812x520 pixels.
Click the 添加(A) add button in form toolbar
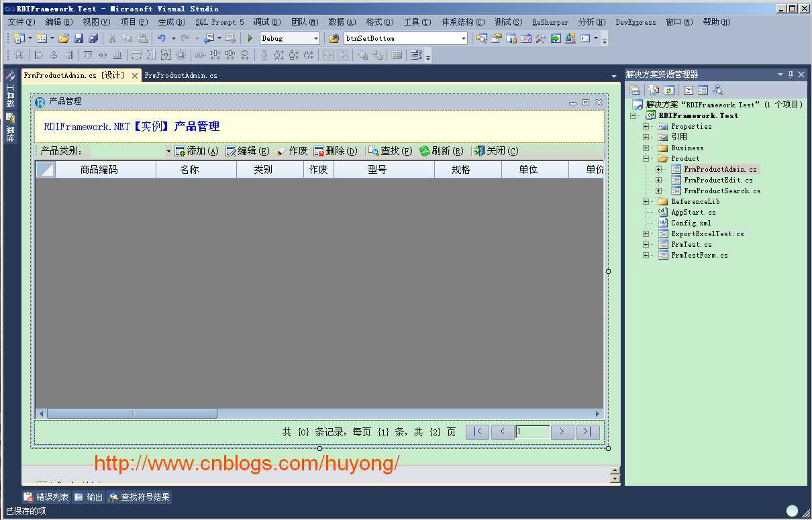(x=196, y=151)
